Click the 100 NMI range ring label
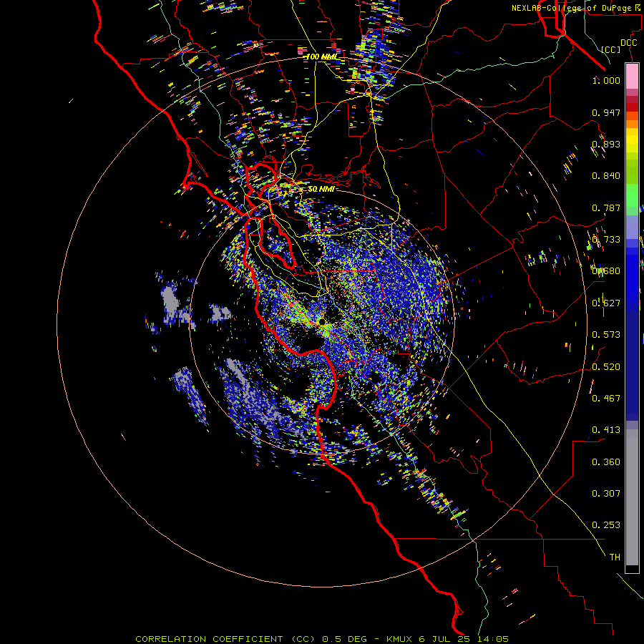Viewport: 644px width, 644px height. pos(321,57)
